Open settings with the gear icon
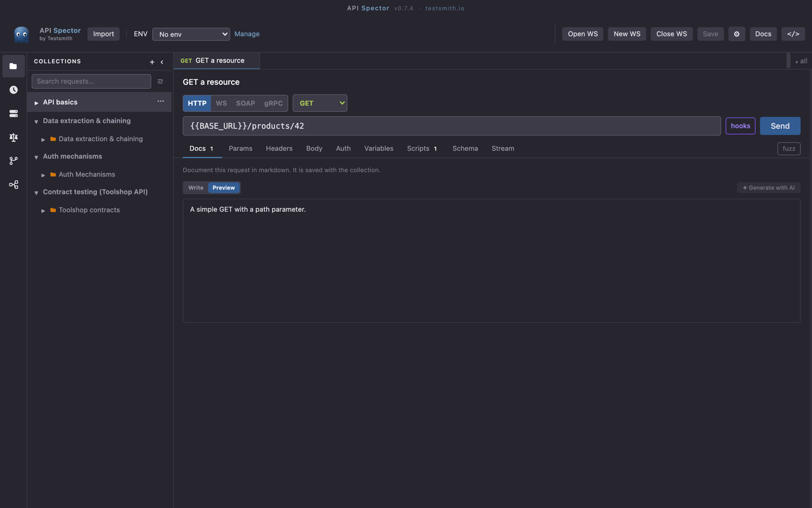Screen dimensions: 812x508 736,34
